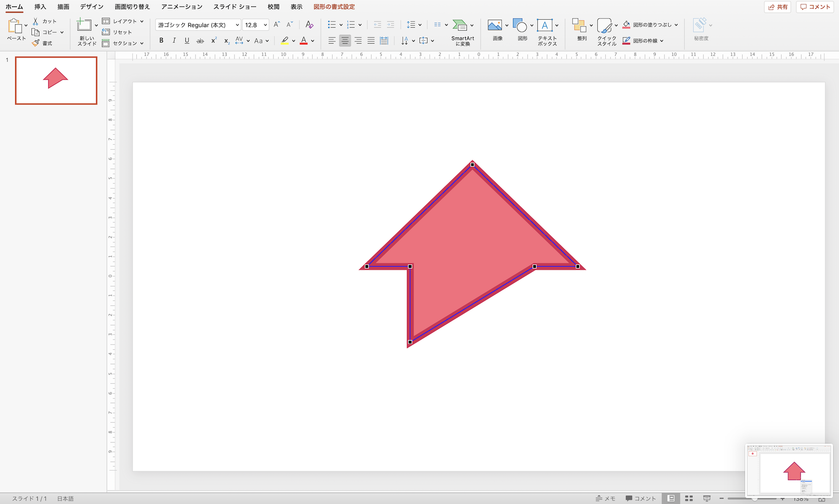Click the subscript icon

click(227, 41)
